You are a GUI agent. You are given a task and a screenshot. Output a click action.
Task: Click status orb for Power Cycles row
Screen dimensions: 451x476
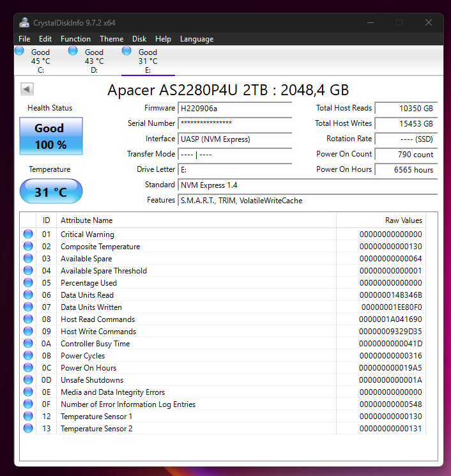coord(28,355)
